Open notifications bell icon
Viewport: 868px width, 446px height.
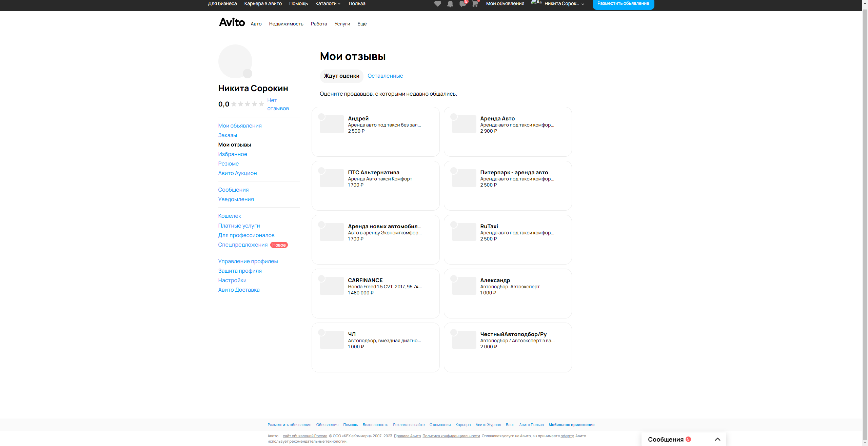point(450,4)
